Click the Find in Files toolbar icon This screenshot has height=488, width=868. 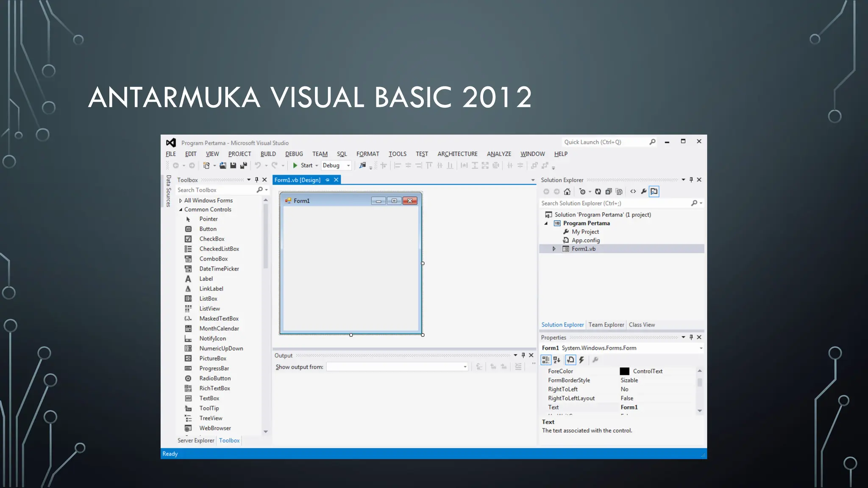362,166
